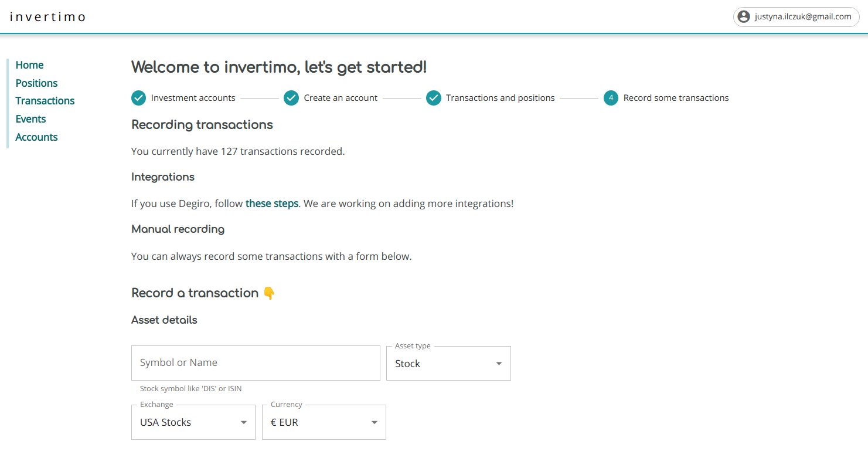Select the Record some transactions step

coord(676,98)
